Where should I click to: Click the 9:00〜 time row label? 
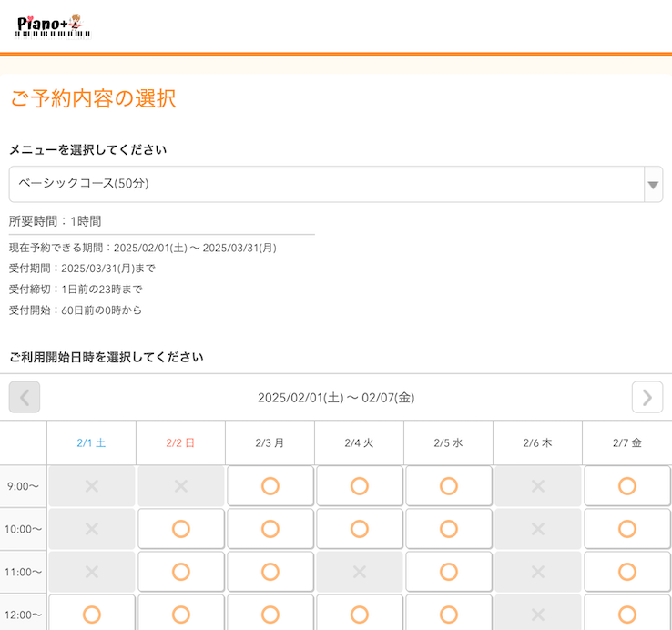(x=23, y=486)
